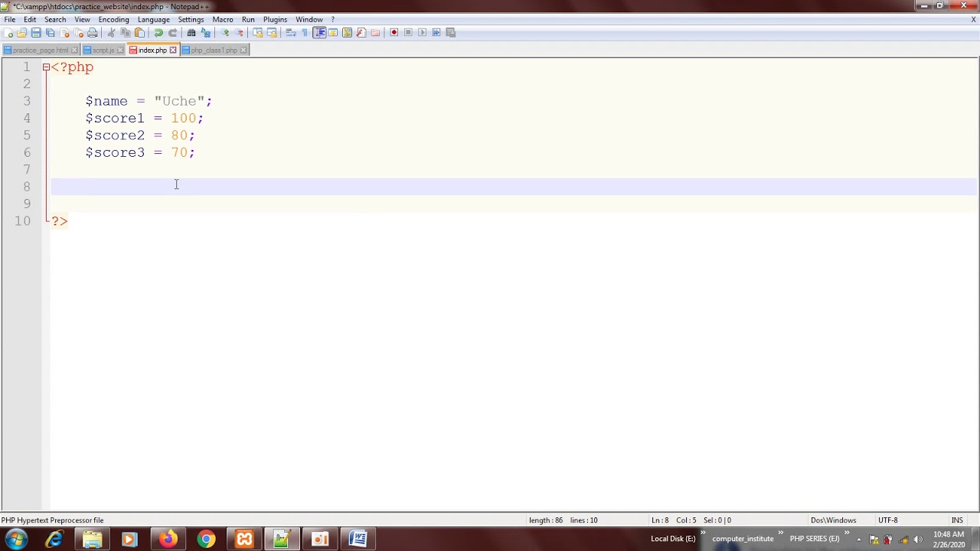980x551 pixels.
Task: Toggle the Function List panel icon
Action: pyautogui.click(x=361, y=32)
